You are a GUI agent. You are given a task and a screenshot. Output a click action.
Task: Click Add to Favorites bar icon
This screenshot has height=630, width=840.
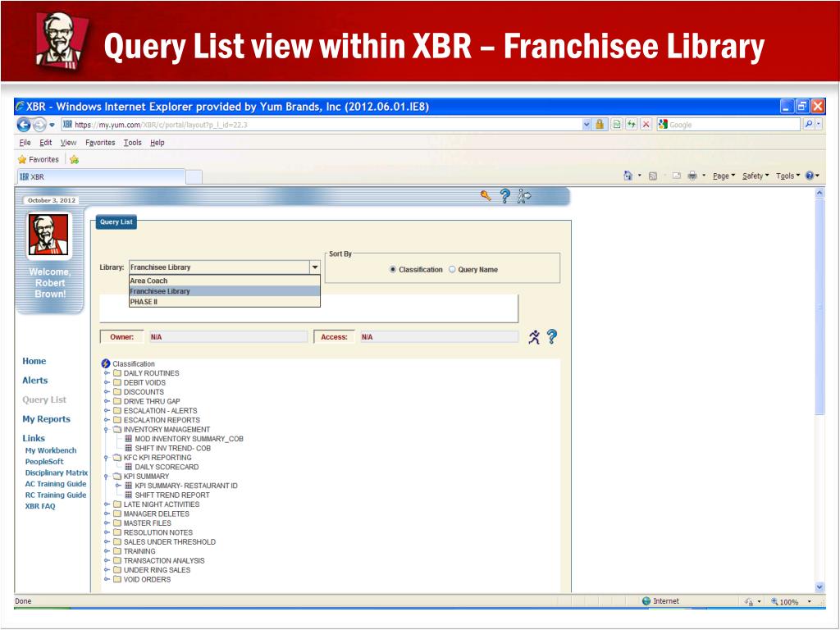tap(74, 160)
